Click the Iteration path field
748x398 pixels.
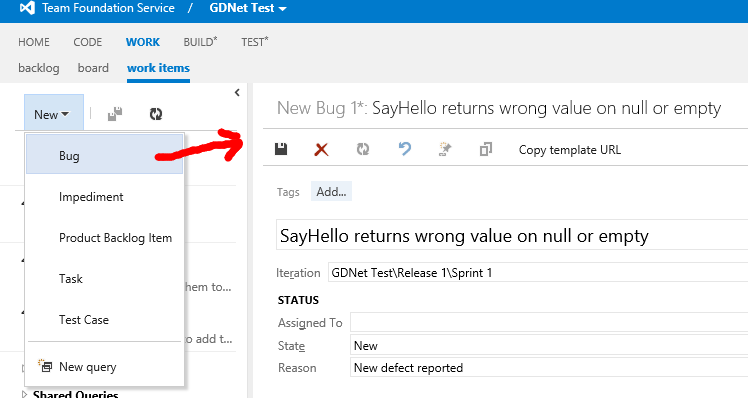click(538, 272)
